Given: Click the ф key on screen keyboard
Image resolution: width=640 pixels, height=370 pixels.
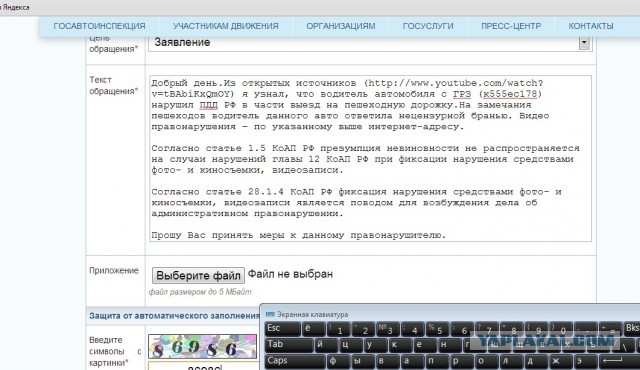Looking at the screenshot, I should 338,361.
